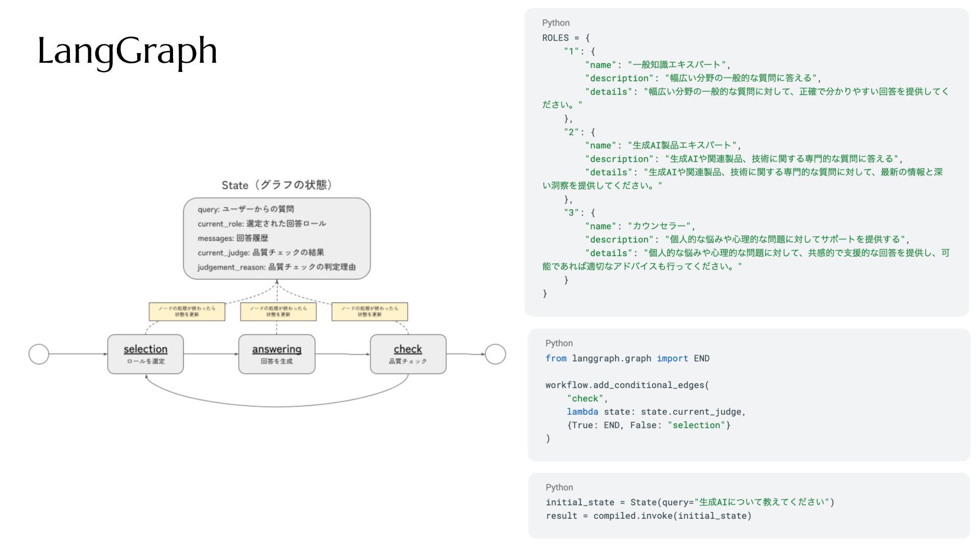Select yellow note attached to answering node
The width and height of the screenshot is (980, 551).
coord(278,312)
